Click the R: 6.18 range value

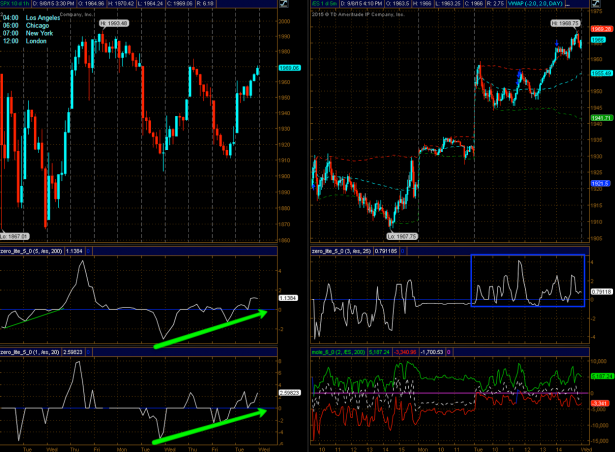(206, 4)
